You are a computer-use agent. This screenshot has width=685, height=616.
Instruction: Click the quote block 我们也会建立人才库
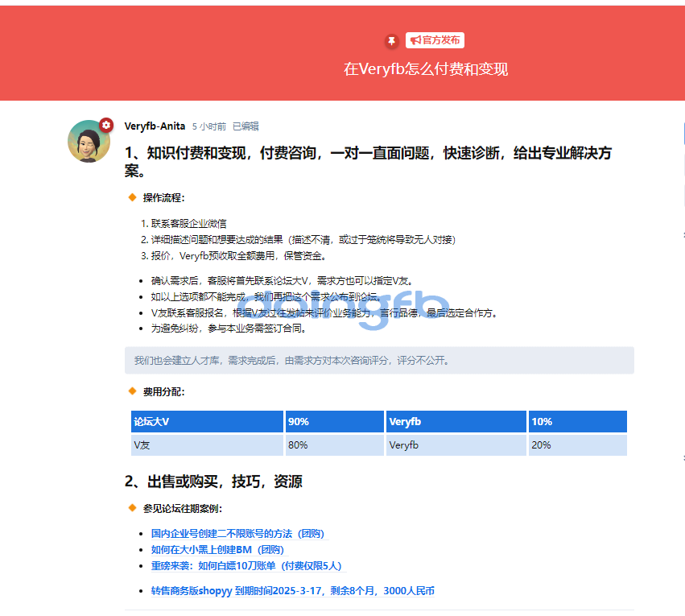(379, 361)
